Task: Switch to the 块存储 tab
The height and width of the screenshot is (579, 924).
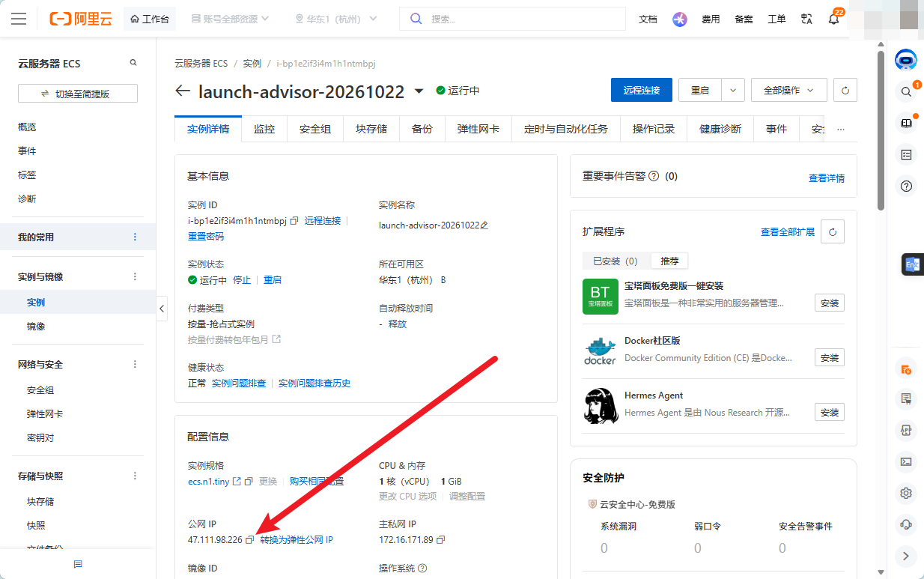Action: 371,129
